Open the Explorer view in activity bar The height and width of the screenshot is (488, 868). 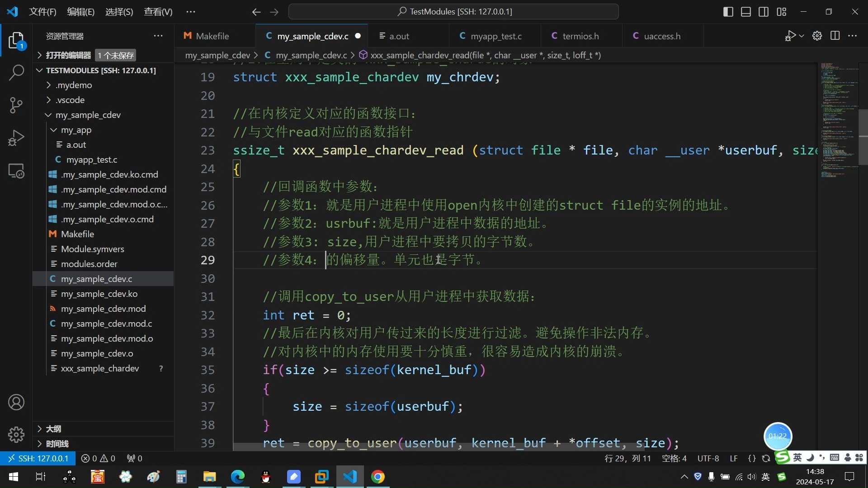tap(16, 41)
